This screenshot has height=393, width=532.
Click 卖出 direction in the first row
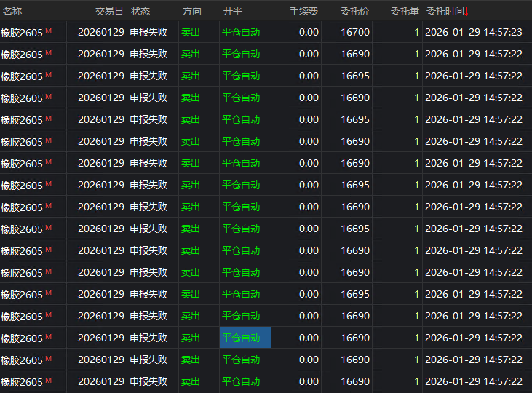tap(191, 33)
